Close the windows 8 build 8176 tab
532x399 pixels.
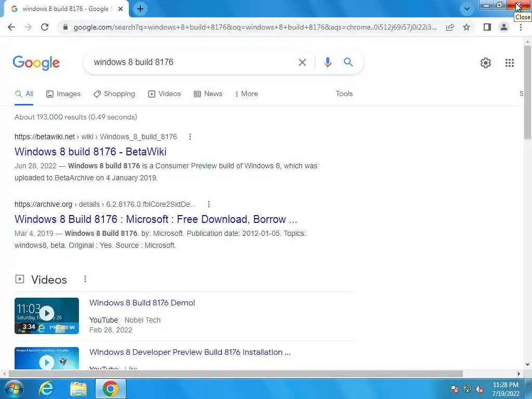pyautogui.click(x=121, y=9)
